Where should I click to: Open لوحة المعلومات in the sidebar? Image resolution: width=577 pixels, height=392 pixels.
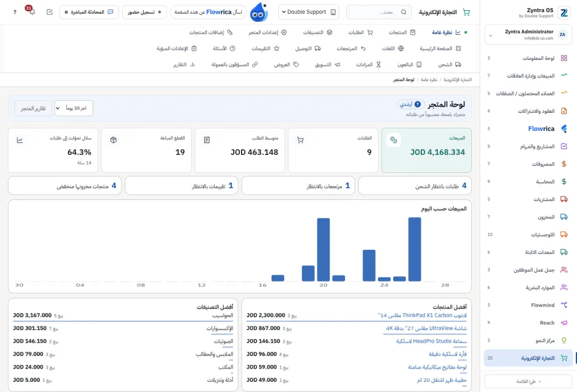tap(528, 58)
